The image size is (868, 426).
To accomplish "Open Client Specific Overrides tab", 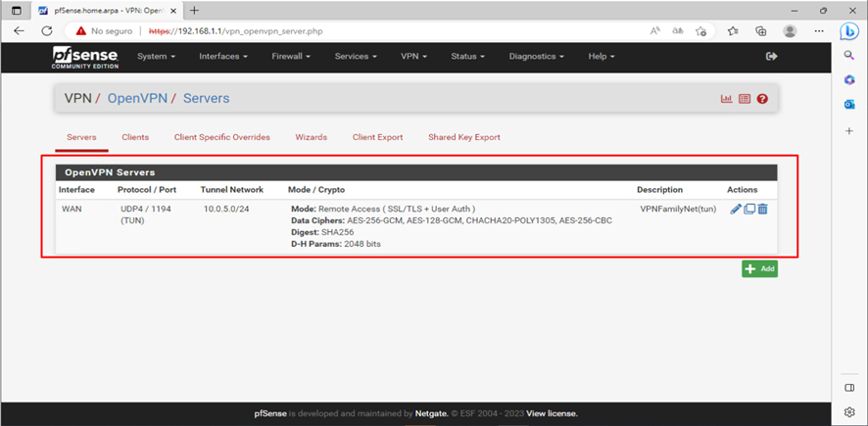I will click(x=222, y=137).
